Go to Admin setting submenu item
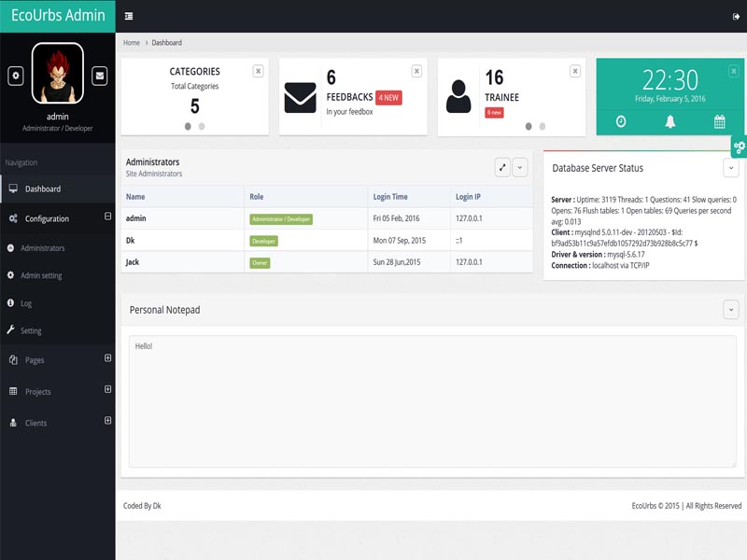This screenshot has height=560, width=747. pyautogui.click(x=58, y=275)
